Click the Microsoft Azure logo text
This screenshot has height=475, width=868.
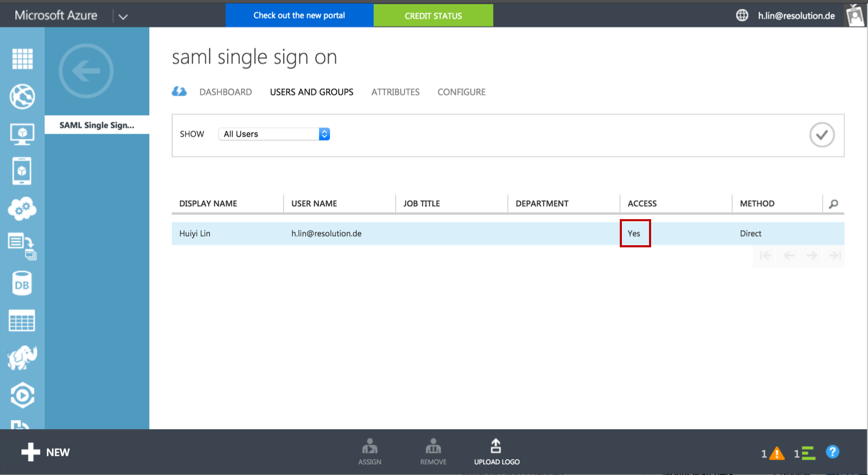[56, 15]
